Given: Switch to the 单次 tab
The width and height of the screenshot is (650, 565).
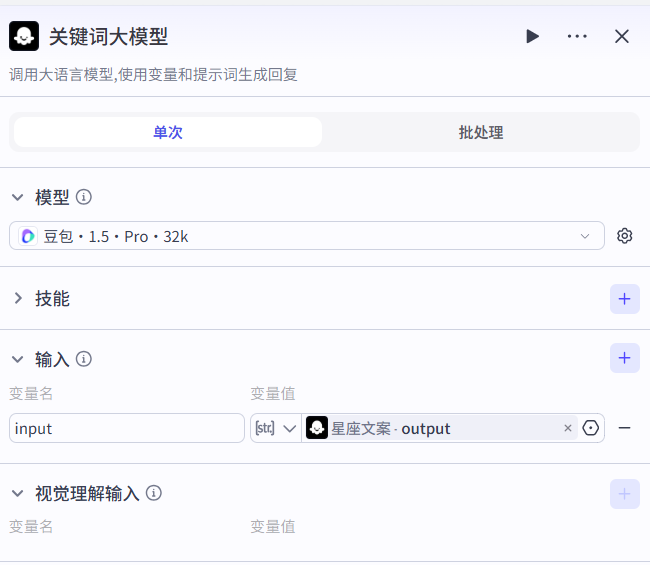Looking at the screenshot, I should [x=168, y=132].
